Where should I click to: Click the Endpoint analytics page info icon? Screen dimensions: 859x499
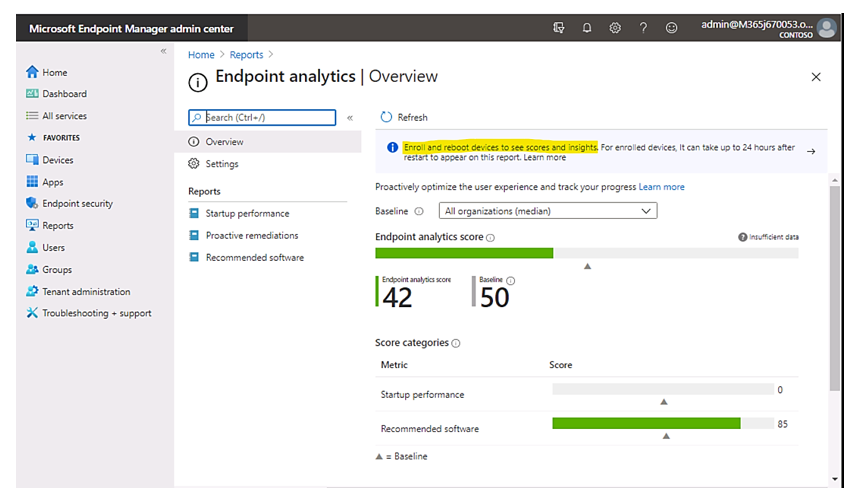point(198,82)
